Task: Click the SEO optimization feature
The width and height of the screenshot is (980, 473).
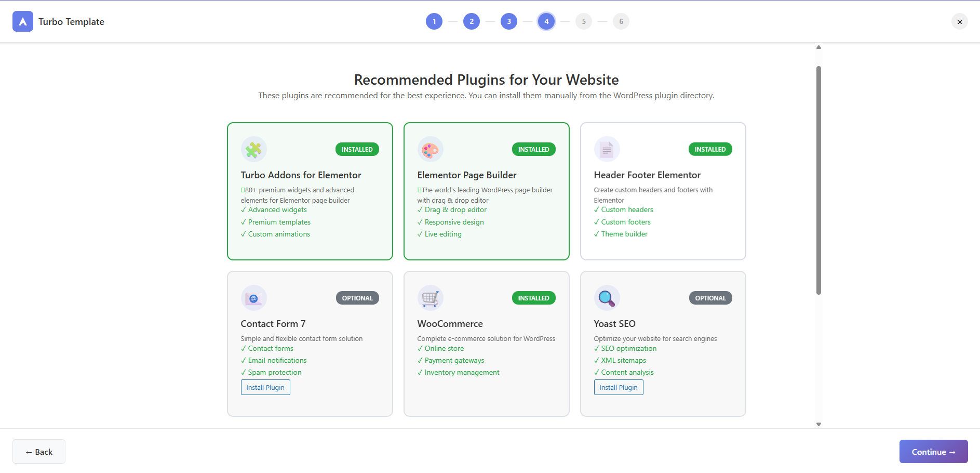Action: click(625, 348)
